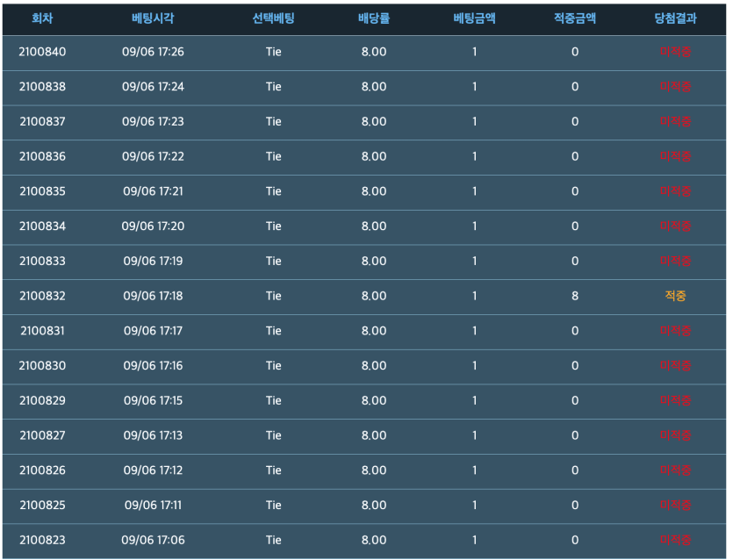Click the 배당률 column header
This screenshot has height=560, width=733.
pos(374,18)
